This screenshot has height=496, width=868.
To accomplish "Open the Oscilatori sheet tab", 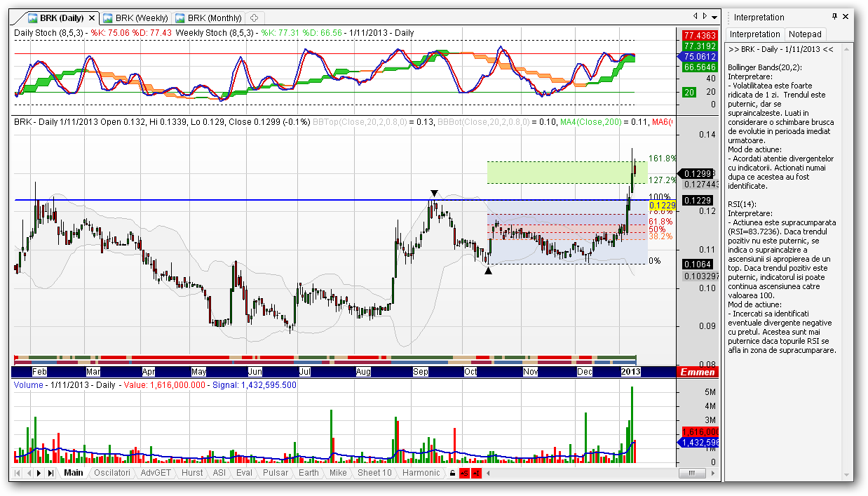I will 112,473.
